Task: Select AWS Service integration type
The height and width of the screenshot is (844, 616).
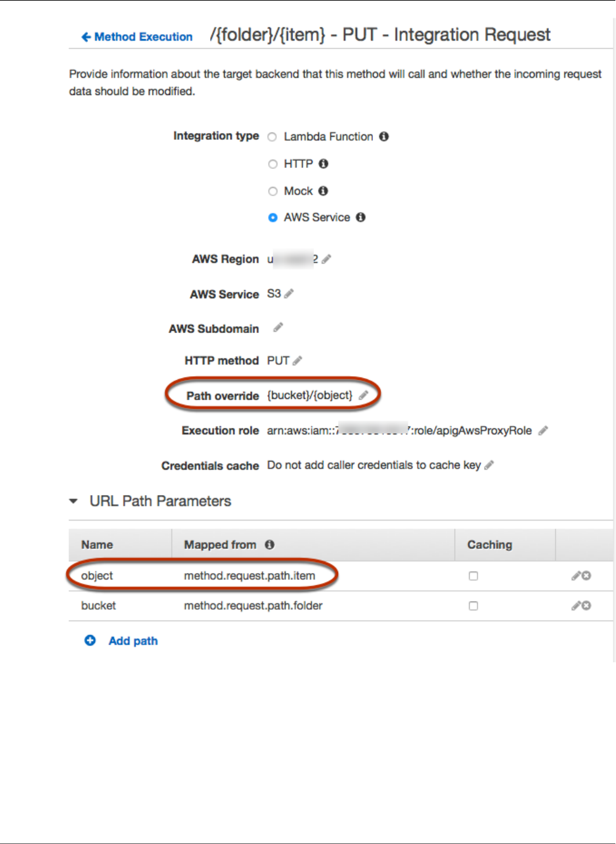Action: point(273,218)
